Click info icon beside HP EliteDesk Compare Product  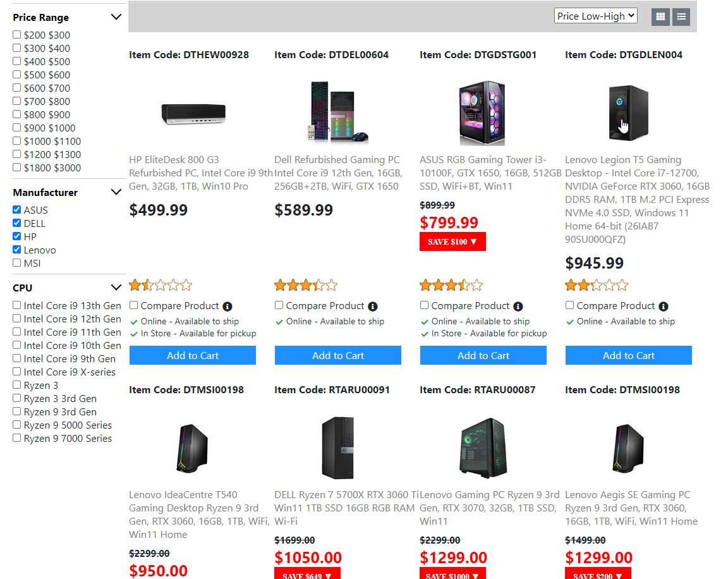click(227, 307)
